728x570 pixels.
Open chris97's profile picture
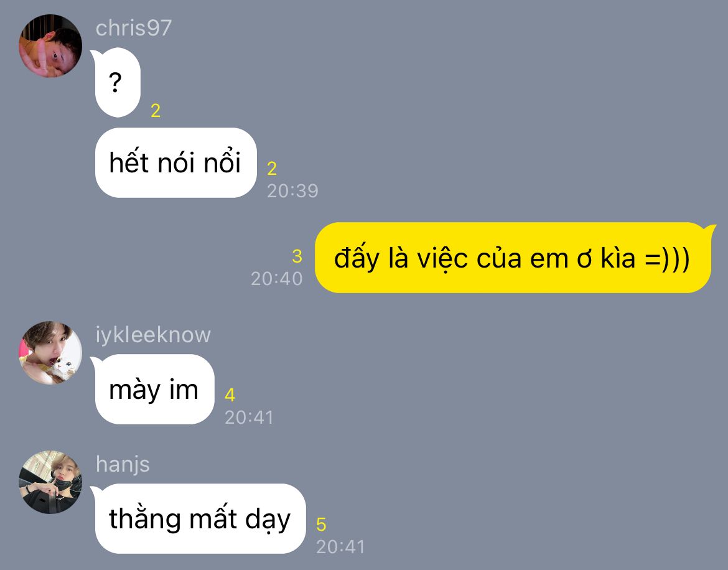50,45
